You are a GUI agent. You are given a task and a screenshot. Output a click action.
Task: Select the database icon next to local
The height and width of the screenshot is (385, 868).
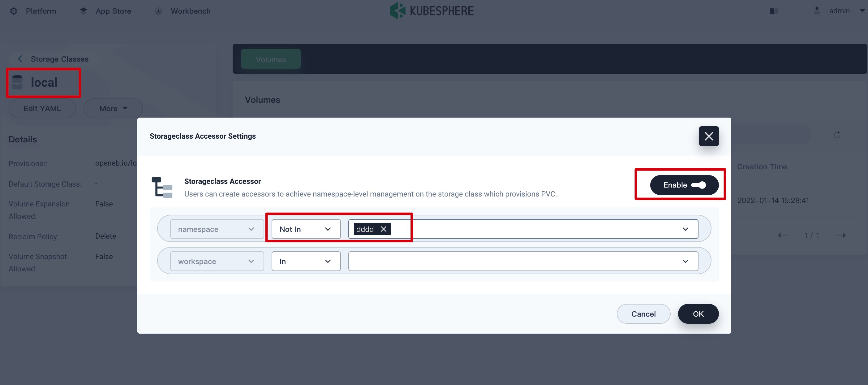(x=17, y=82)
